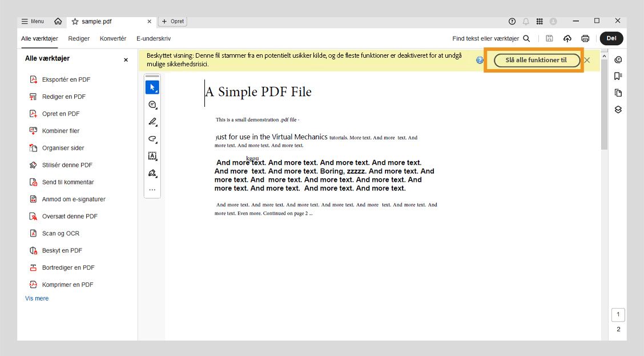Screen dimensions: 644x356
Task: Select Organiser sider tool
Action: tap(57, 148)
